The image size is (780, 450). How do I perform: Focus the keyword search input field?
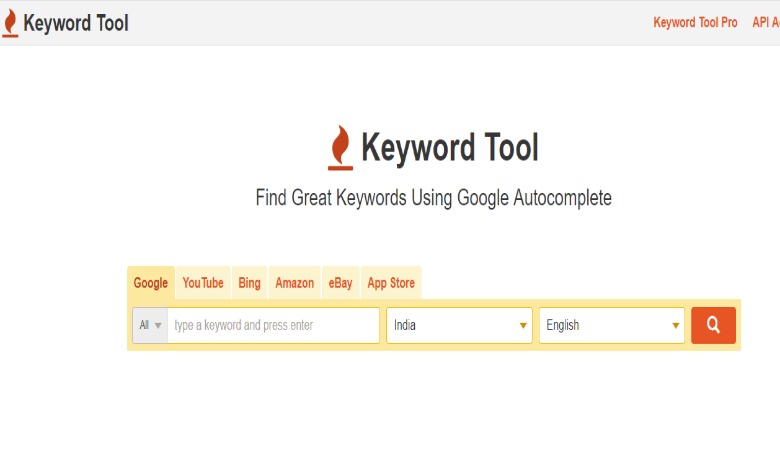[273, 325]
